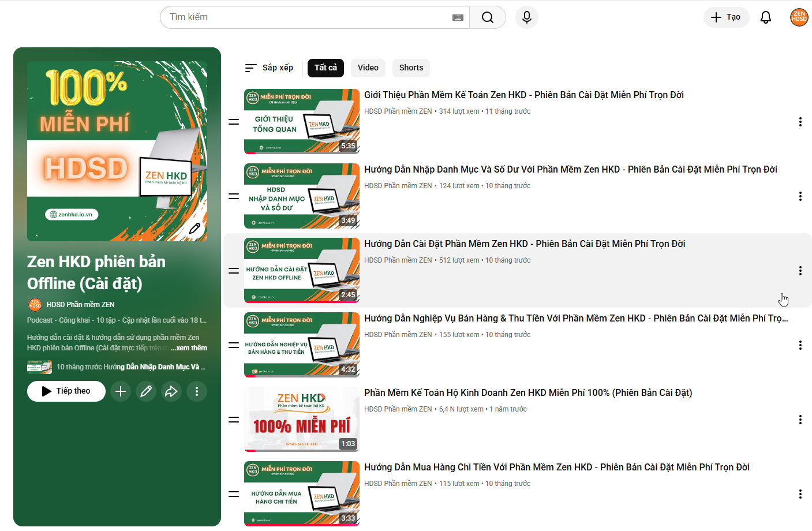812x531 pixels.
Task: Open HDSD Phần mềm ZEN channel avatar
Action: coord(35,305)
